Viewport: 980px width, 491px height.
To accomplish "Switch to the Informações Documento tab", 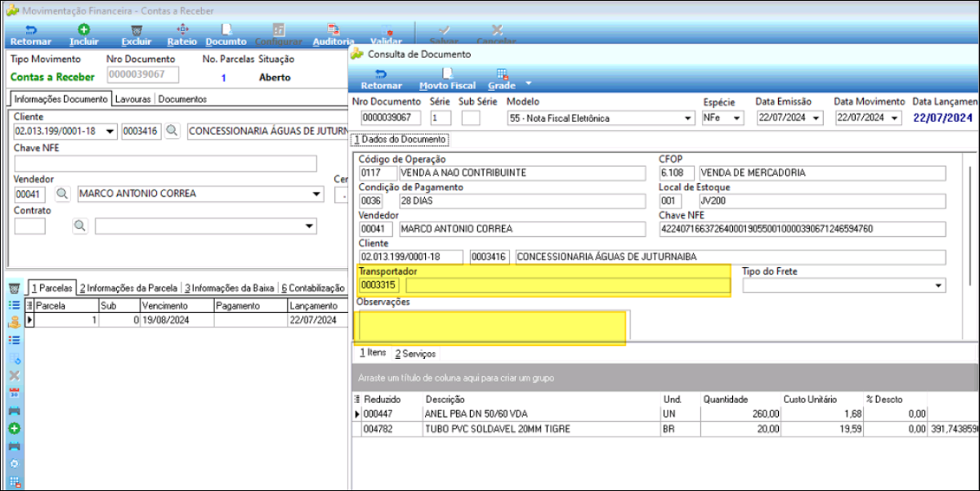I will click(61, 99).
